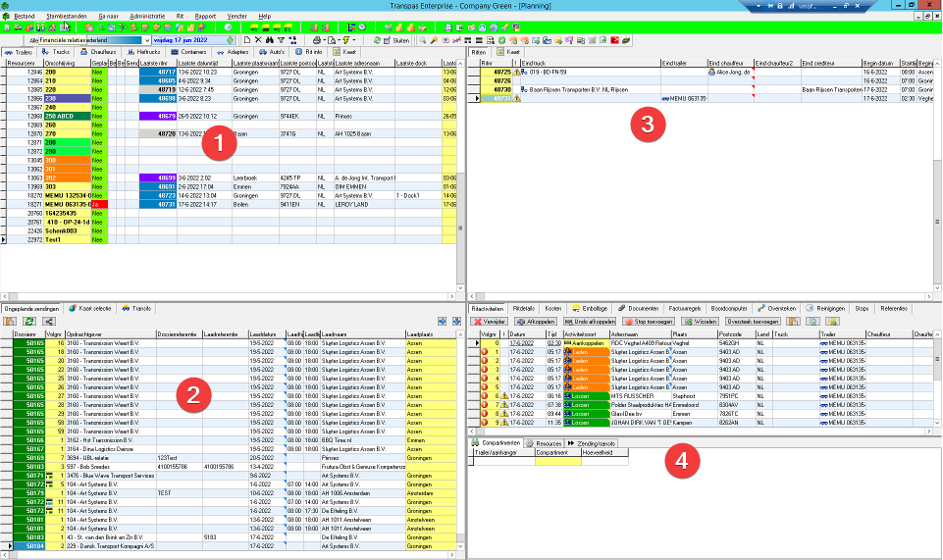Select trailer row MEMU 063135-0
The height and width of the screenshot is (560, 943).
pyautogui.click(x=229, y=204)
